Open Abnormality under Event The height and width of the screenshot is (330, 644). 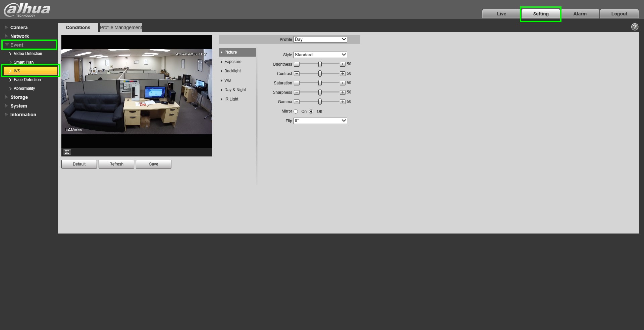24,88
